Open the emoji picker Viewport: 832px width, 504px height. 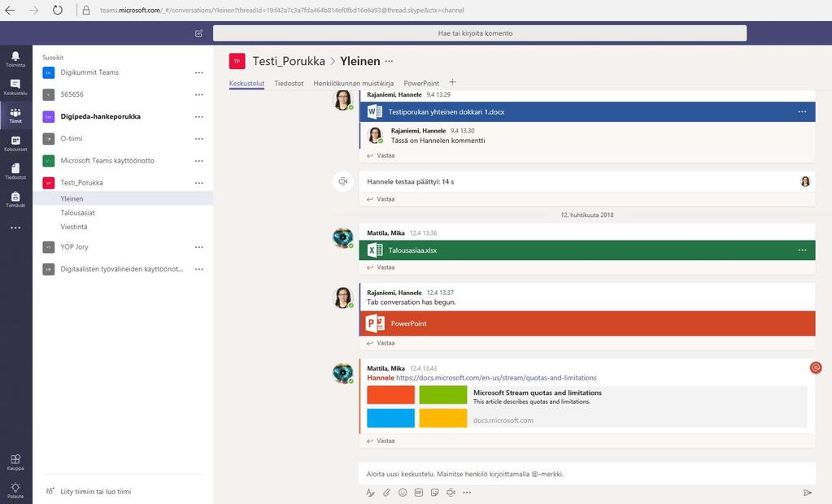[403, 493]
